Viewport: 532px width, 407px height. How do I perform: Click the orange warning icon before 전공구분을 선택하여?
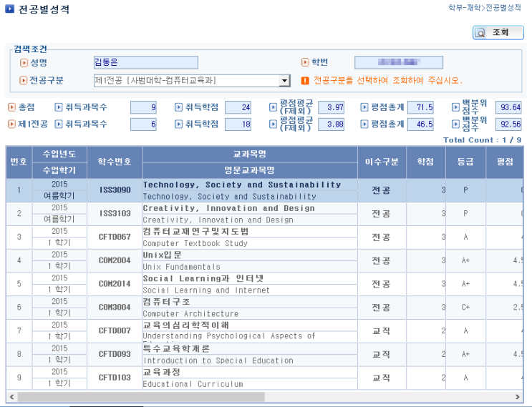(305, 81)
